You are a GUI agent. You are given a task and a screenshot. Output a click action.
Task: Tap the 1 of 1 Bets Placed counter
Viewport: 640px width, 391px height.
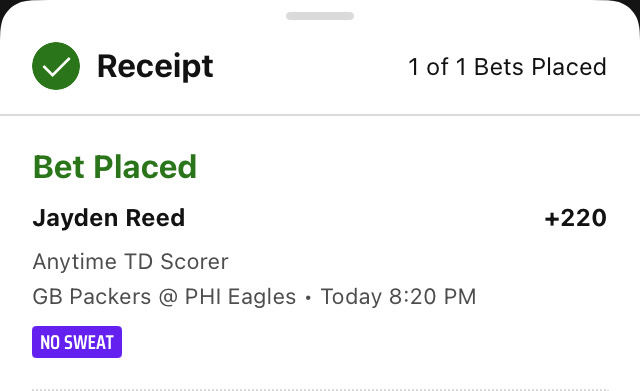507,67
